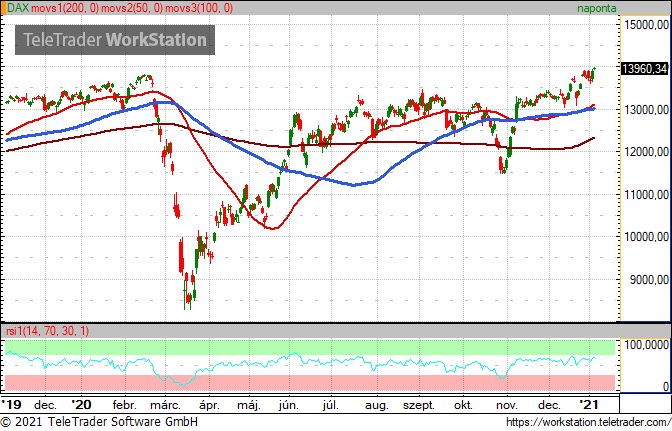The image size is (672, 431).
Task: Click the '19 year label on time axis
Action: (12, 404)
